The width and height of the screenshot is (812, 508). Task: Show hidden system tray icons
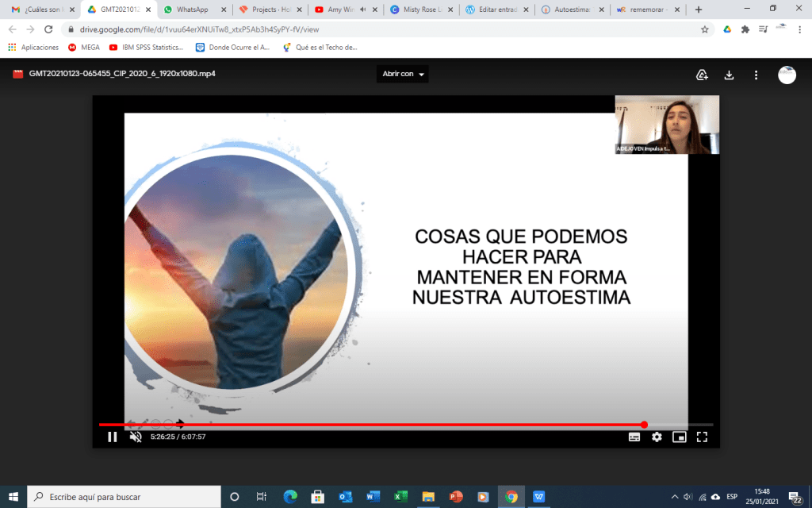pos(674,497)
